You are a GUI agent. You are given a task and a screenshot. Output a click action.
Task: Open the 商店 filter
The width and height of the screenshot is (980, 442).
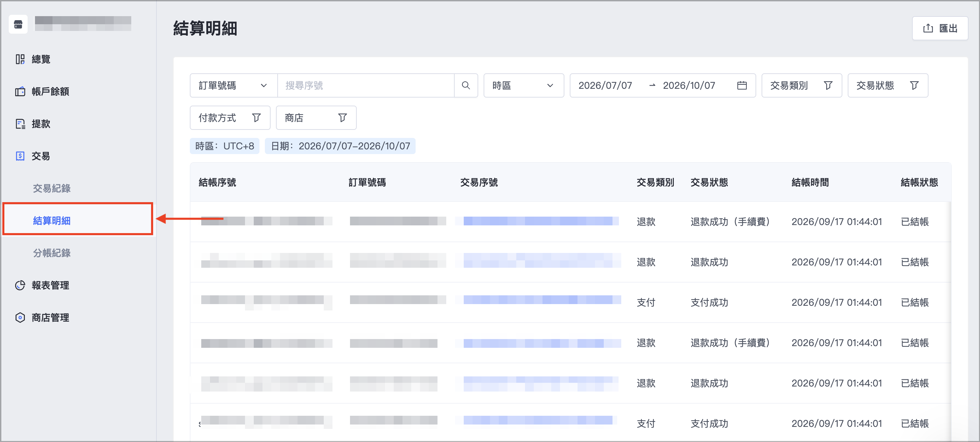(x=316, y=118)
